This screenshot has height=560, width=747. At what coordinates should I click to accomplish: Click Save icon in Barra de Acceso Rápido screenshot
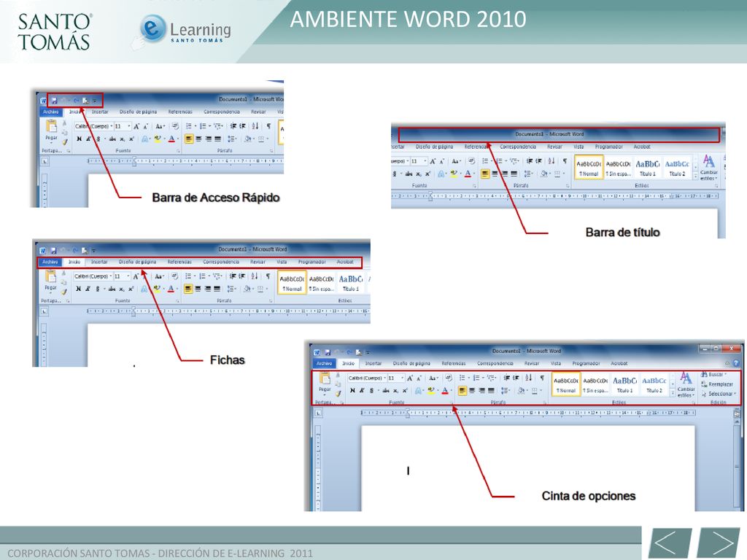[54, 101]
